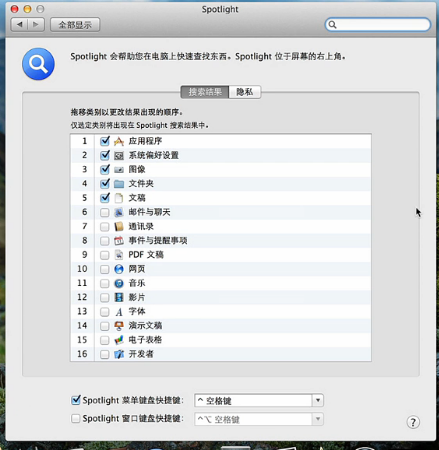Select the 开发者 row label
This screenshot has height=450, width=439.
click(141, 354)
